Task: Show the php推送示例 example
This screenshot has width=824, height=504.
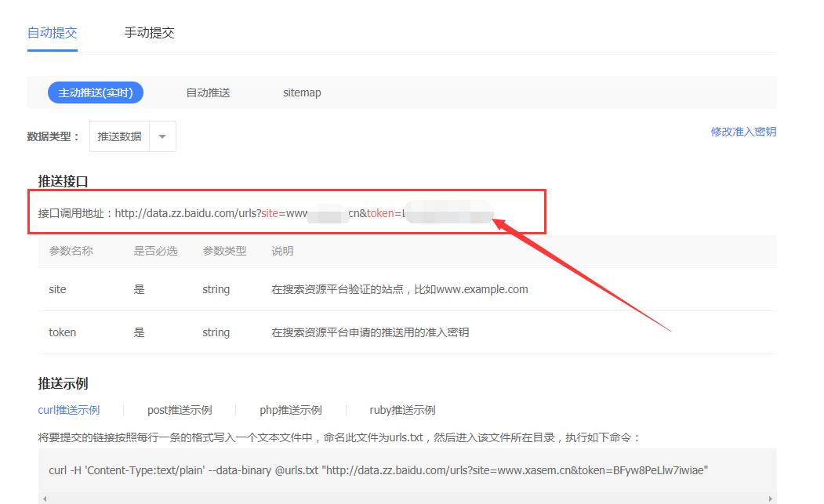Action: tap(290, 410)
